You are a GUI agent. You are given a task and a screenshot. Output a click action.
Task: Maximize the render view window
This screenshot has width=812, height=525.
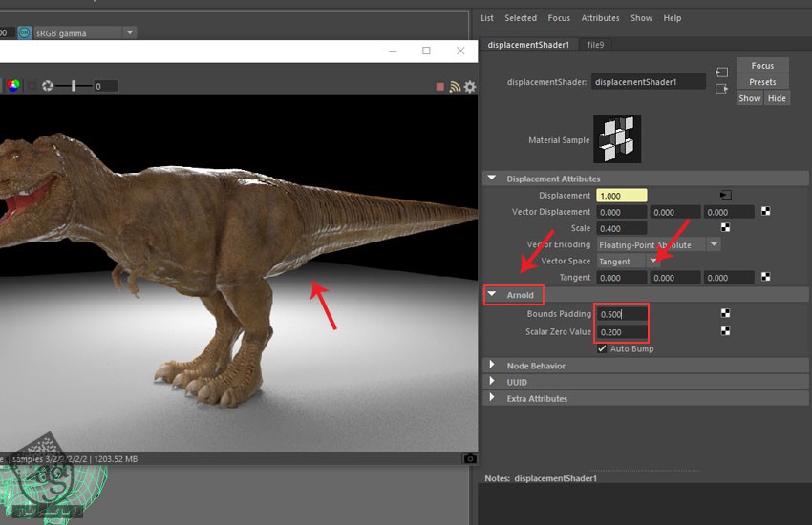click(426, 51)
